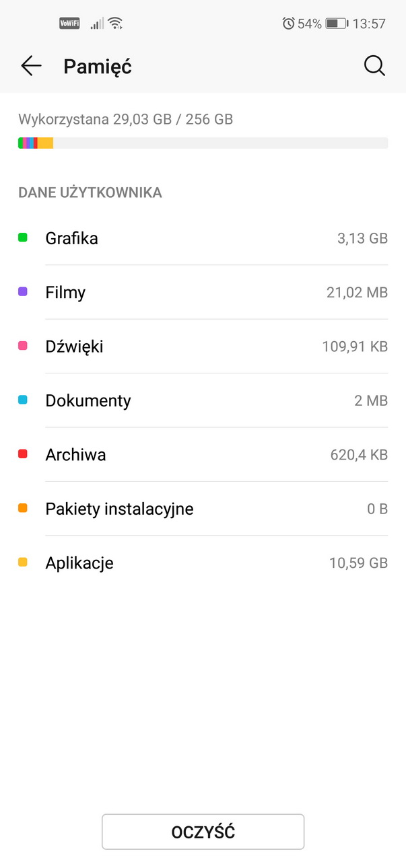
Task: Tap the back arrow icon
Action: 31,66
